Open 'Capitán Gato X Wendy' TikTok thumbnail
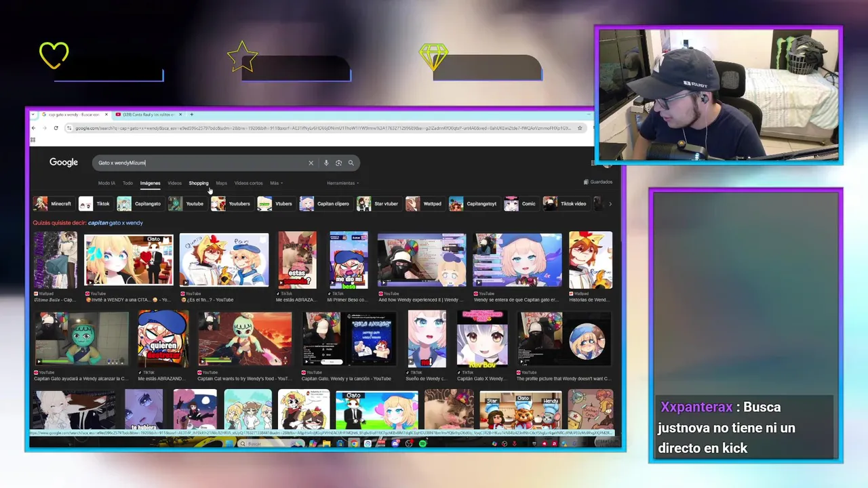 (482, 339)
